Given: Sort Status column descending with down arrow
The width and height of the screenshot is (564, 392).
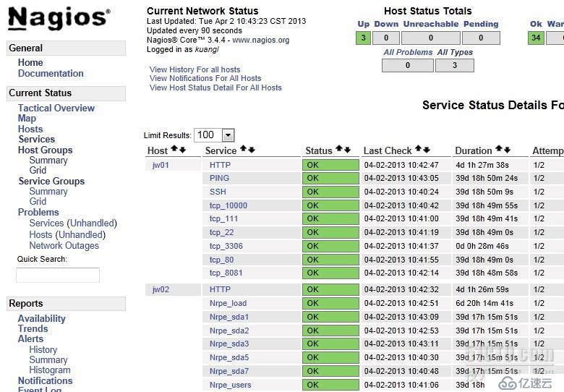Looking at the screenshot, I should point(347,150).
